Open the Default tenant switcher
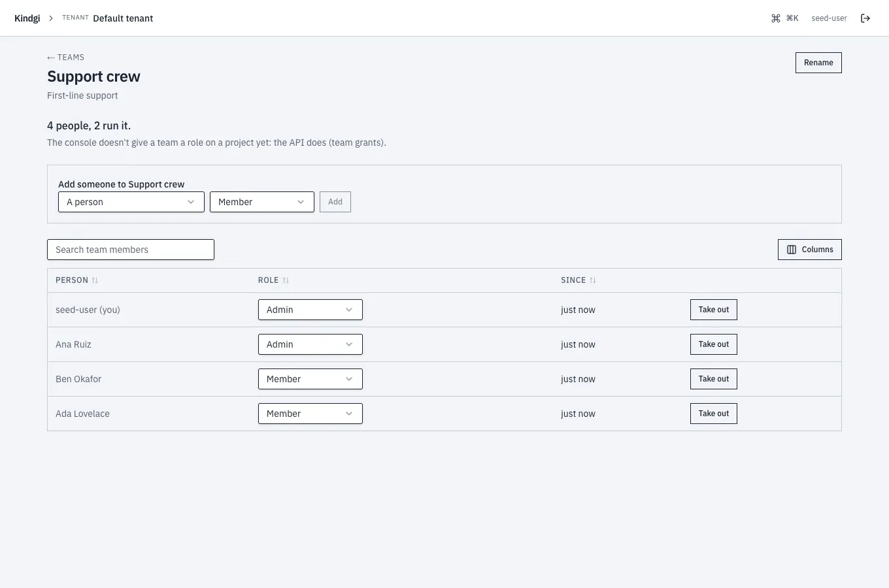The height and width of the screenshot is (588, 889). (x=108, y=18)
